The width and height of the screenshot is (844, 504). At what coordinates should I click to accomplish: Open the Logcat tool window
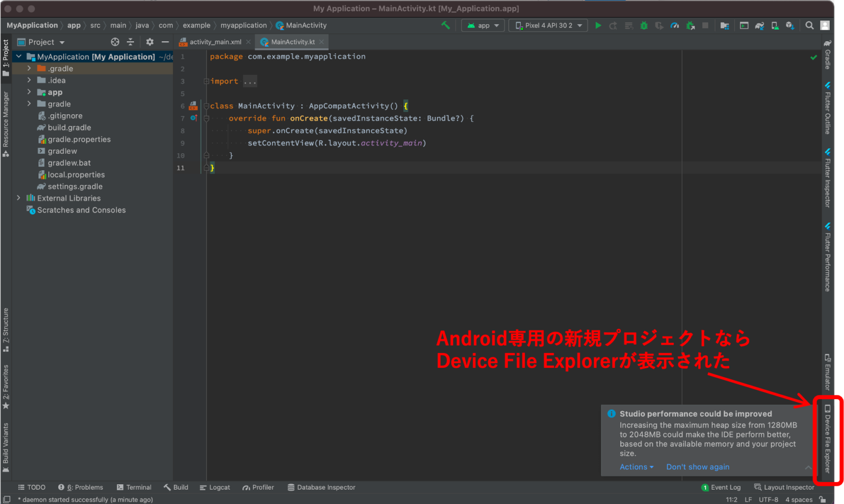(215, 487)
